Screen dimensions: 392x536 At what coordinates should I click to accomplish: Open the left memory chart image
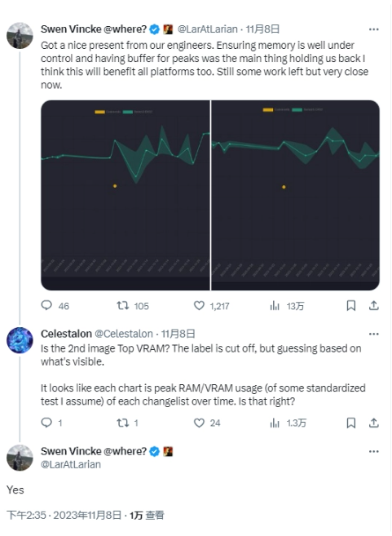[x=126, y=195]
